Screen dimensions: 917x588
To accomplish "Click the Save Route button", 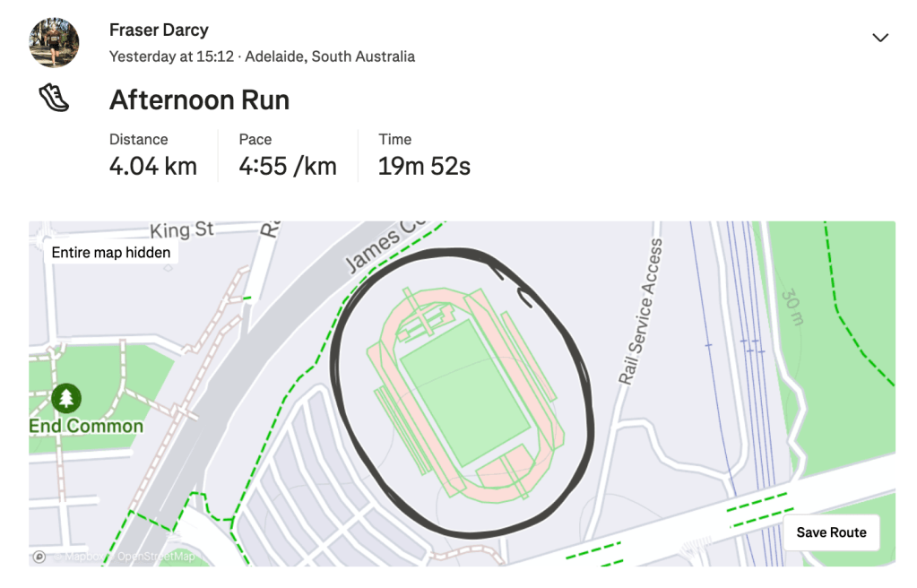I will pyautogui.click(x=831, y=532).
